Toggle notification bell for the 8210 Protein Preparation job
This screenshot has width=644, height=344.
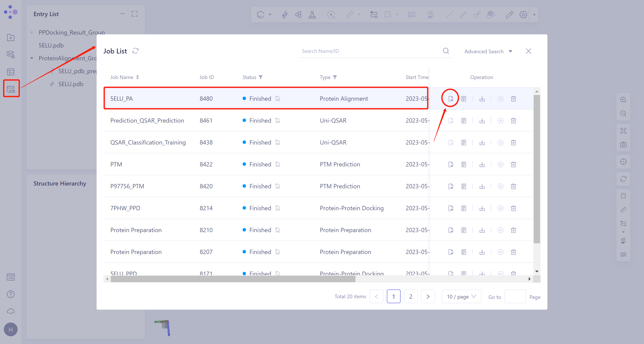(278, 230)
